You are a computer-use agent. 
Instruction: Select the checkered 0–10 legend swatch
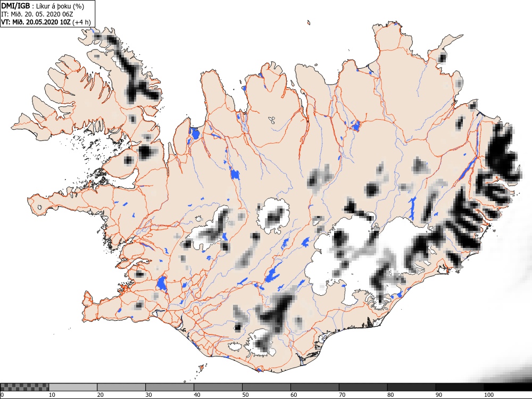click(x=24, y=387)
